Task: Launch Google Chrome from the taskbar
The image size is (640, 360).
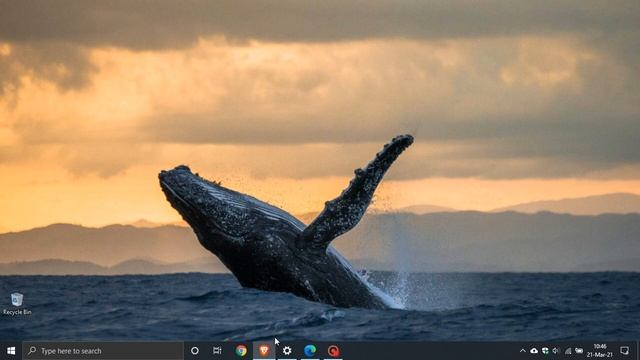Action: click(241, 351)
